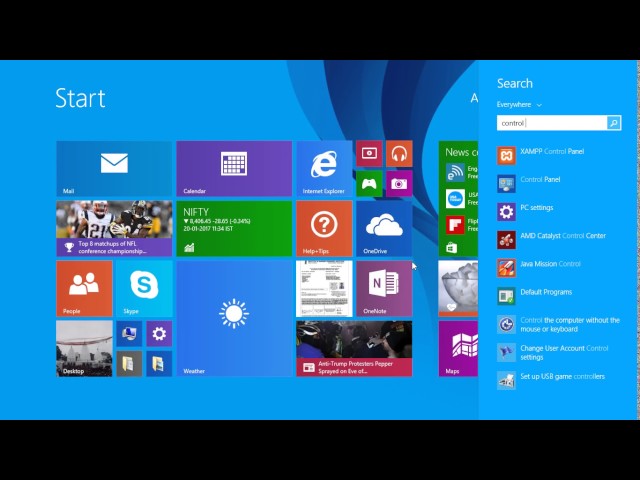The height and width of the screenshot is (480, 640).
Task: Click the Java Mission Control result icon
Action: (x=506, y=269)
